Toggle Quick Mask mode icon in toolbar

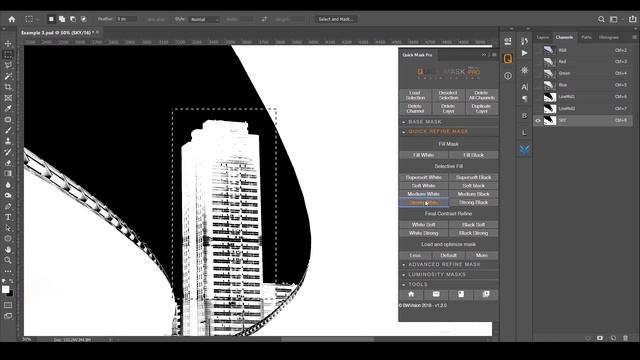pos(8,305)
